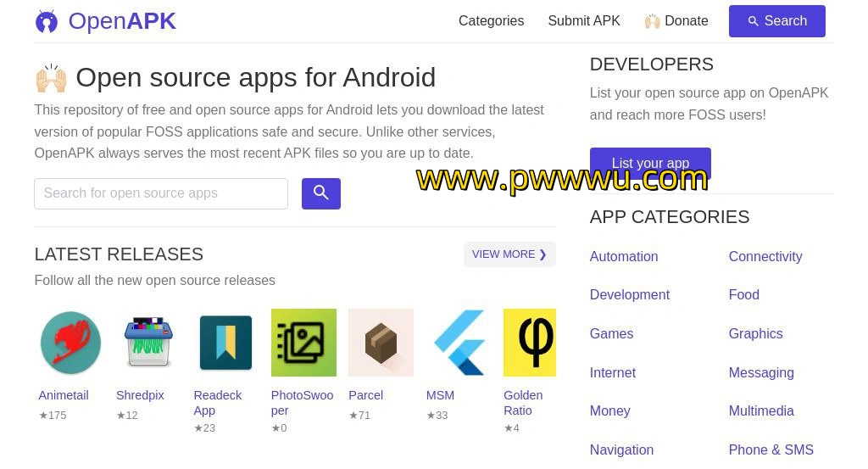
Task: Click the Animetail app icon
Action: (71, 343)
